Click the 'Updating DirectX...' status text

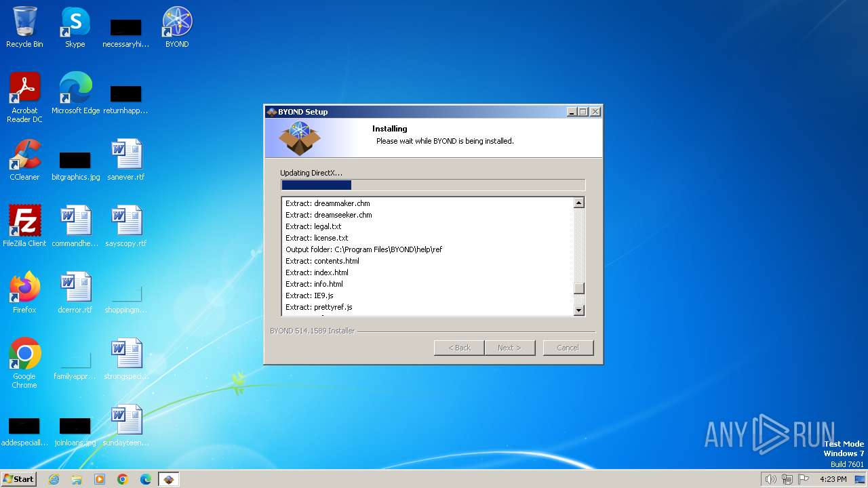(x=311, y=173)
